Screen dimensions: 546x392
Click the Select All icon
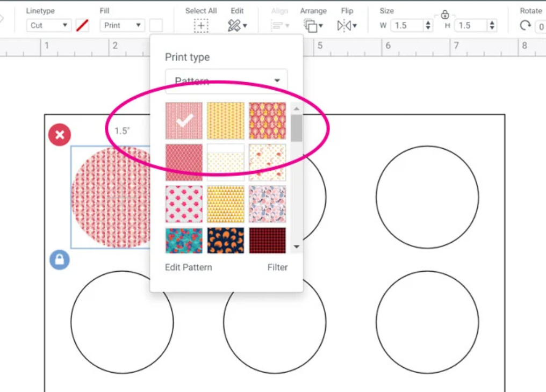201,25
